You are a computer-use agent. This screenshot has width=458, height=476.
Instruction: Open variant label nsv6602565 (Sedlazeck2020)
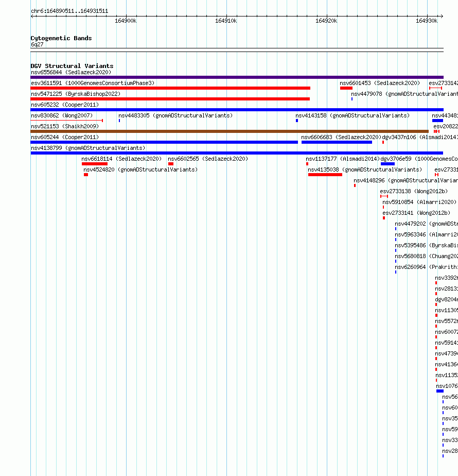[208, 159]
